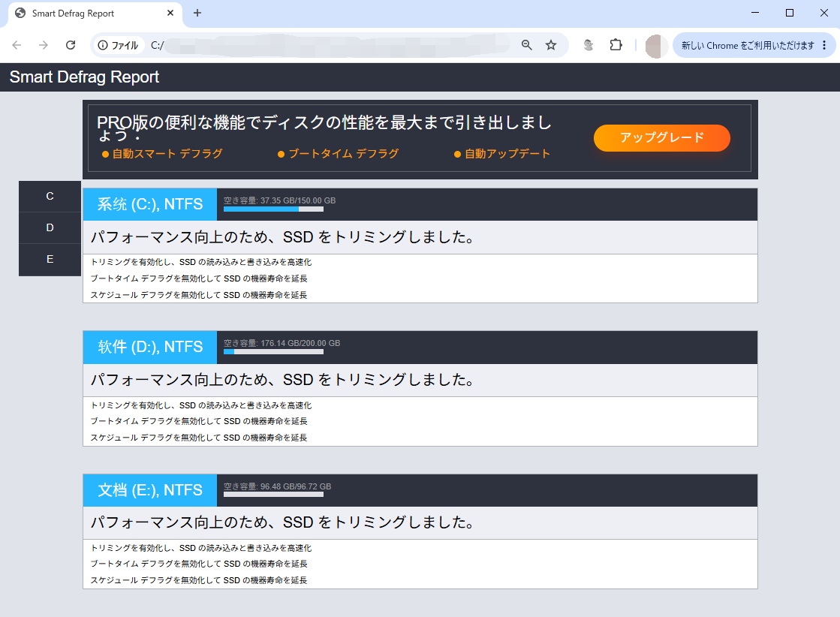840x617 pixels.
Task: Click D drive's スケジュール デフラグを無効化 line
Action: (199, 438)
